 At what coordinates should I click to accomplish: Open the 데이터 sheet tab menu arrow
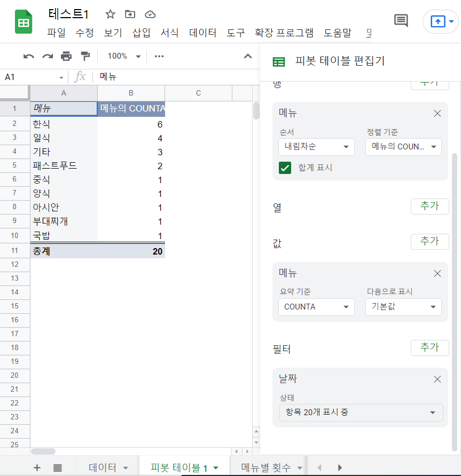pyautogui.click(x=126, y=468)
